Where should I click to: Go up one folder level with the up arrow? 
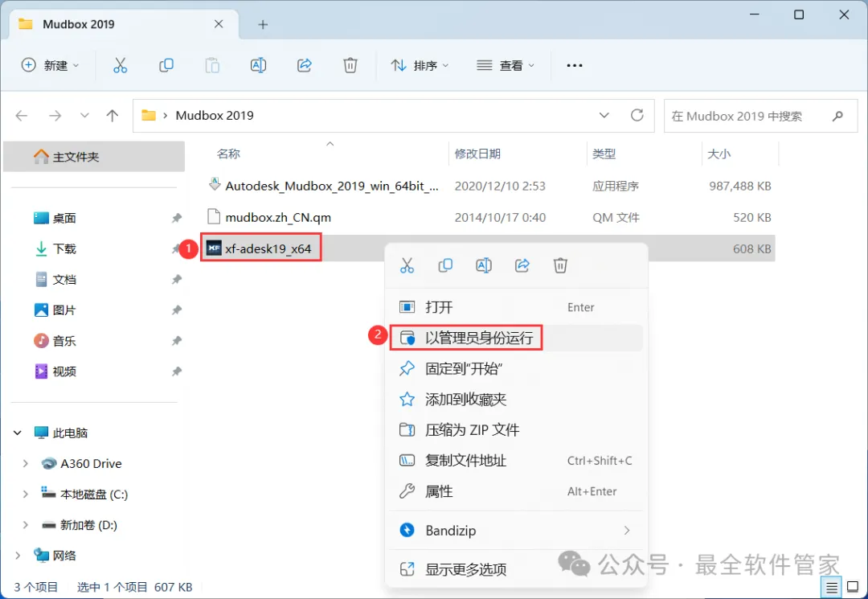click(113, 116)
